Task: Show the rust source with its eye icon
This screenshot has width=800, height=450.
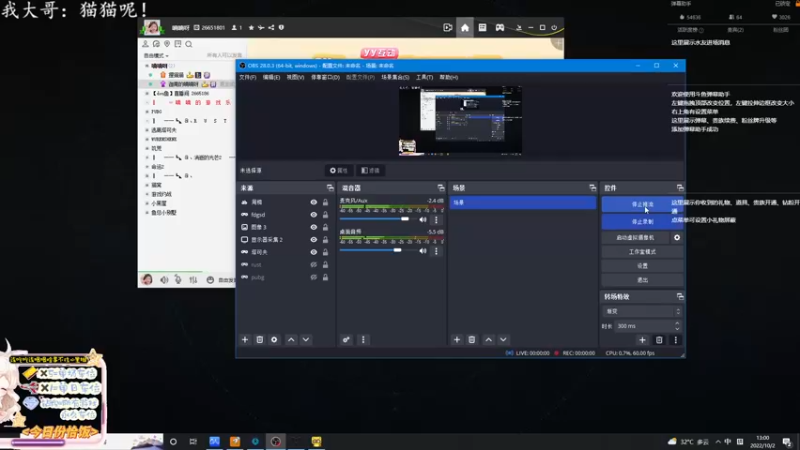Action: coord(314,265)
